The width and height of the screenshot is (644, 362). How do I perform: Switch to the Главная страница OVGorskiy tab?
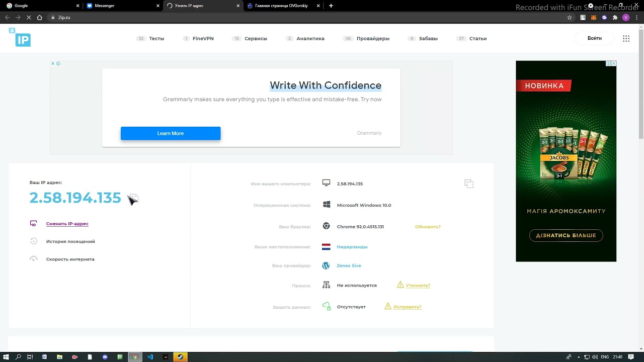(282, 6)
